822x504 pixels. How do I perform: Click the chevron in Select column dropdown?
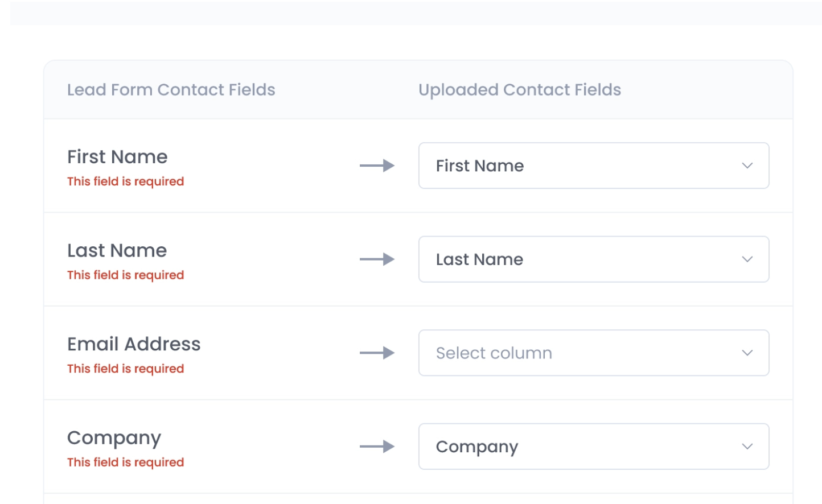[747, 353]
